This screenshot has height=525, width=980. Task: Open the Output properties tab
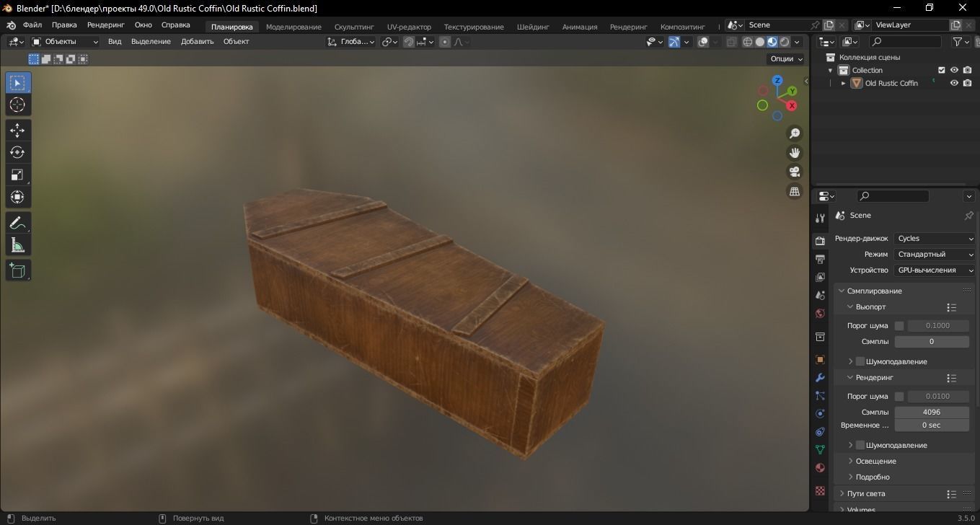[x=820, y=259]
